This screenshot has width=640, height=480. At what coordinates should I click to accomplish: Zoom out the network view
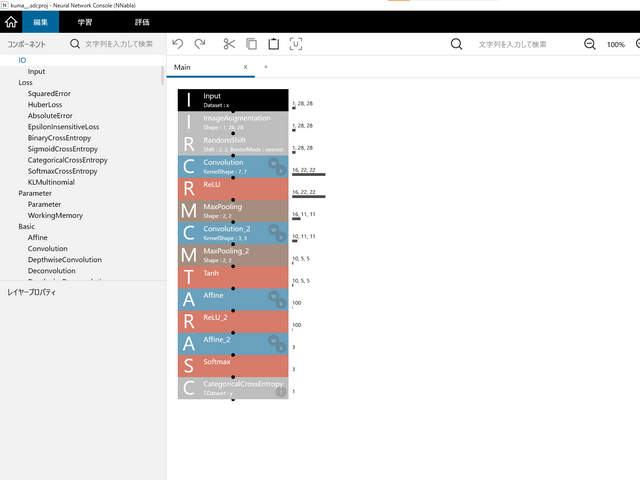tap(590, 44)
